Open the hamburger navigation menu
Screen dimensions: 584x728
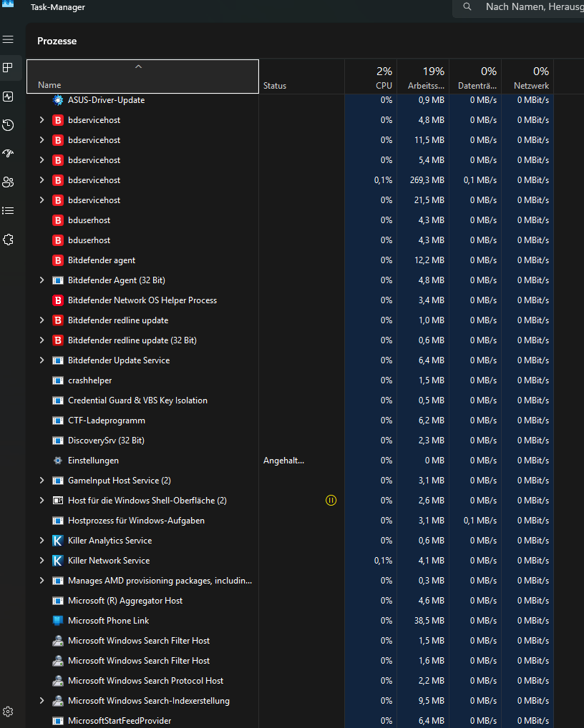(8, 39)
